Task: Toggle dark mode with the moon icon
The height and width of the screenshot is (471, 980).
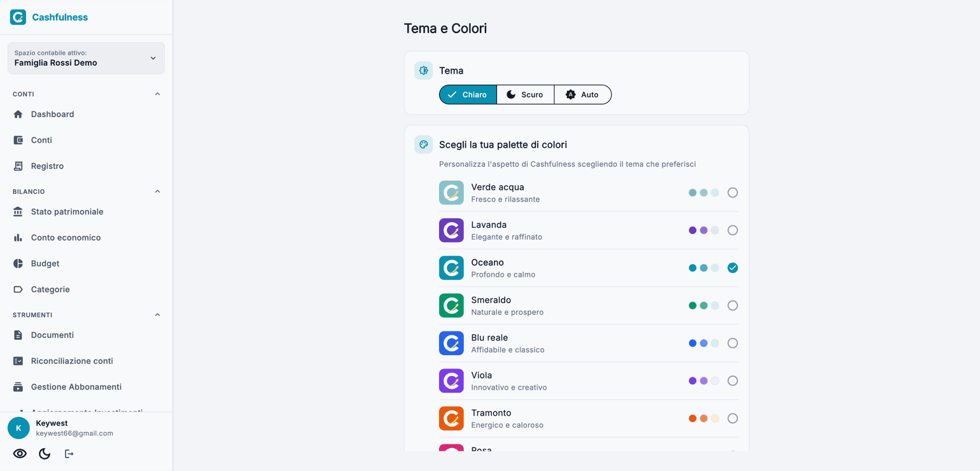Action: tap(45, 454)
